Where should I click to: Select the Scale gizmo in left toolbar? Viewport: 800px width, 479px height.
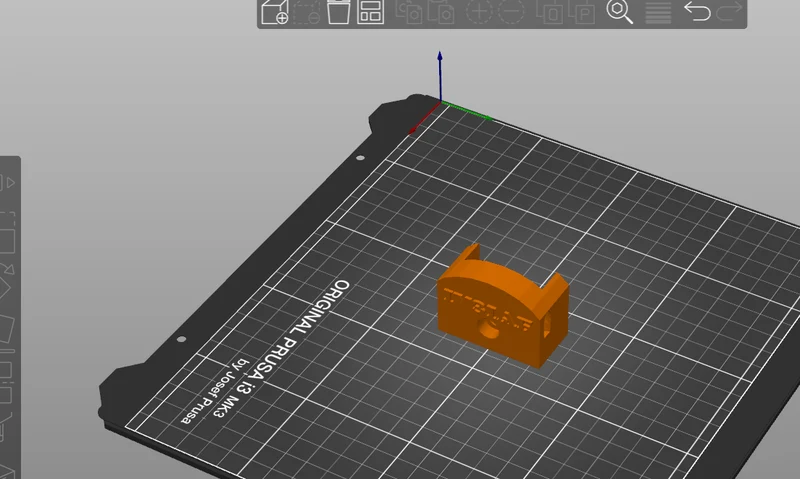(6, 233)
